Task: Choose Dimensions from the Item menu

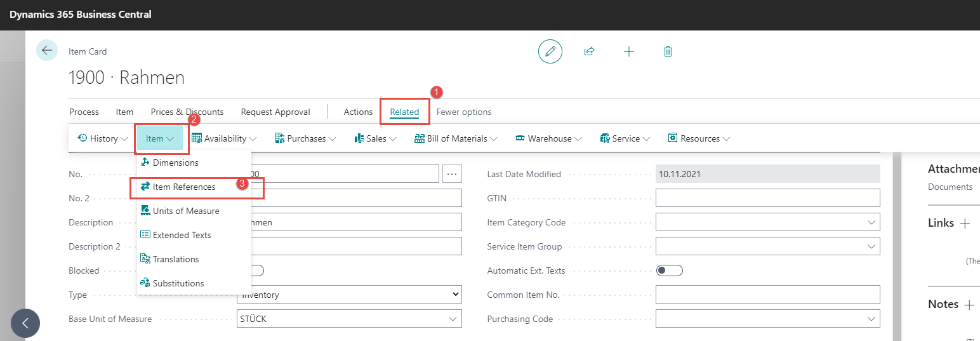Action: pyautogui.click(x=194, y=163)
